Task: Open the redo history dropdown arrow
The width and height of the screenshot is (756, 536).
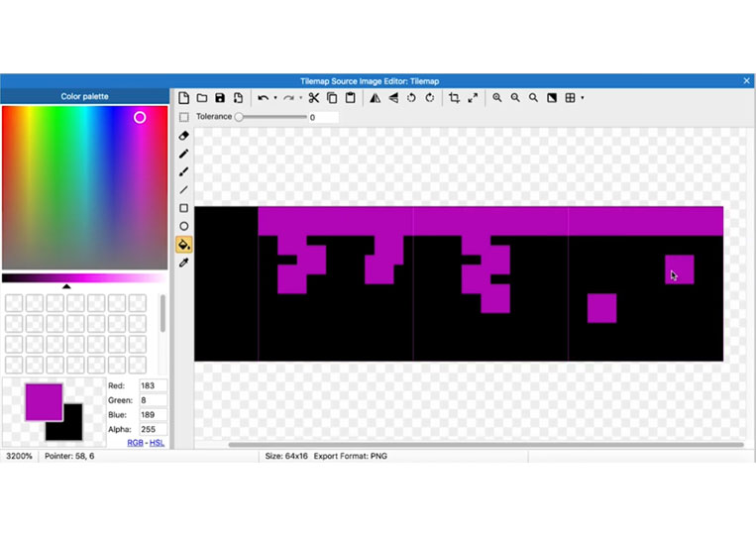Action: pos(300,98)
